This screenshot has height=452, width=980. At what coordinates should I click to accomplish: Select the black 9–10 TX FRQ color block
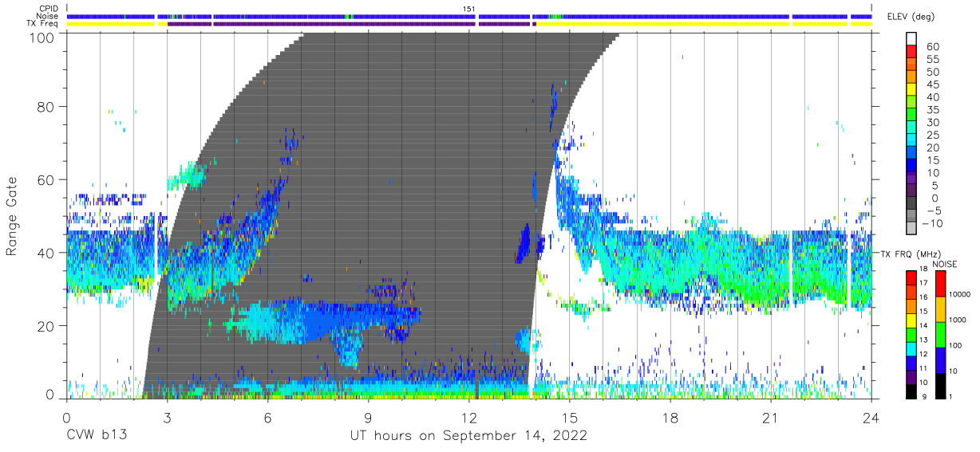tap(912, 391)
